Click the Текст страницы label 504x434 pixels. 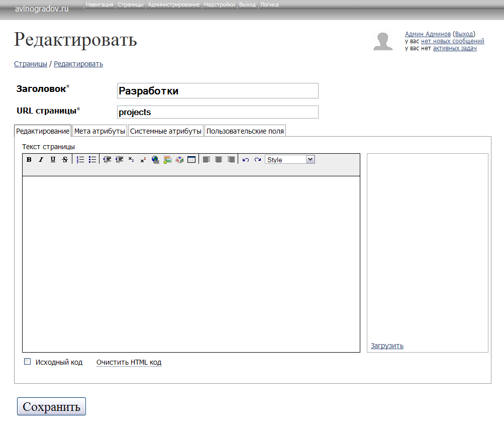48,147
